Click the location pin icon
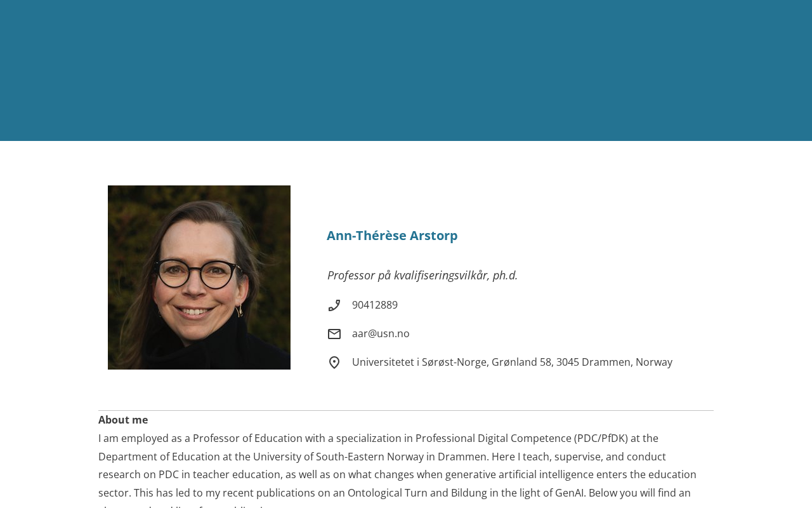The height and width of the screenshot is (508, 812). pyautogui.click(x=334, y=363)
